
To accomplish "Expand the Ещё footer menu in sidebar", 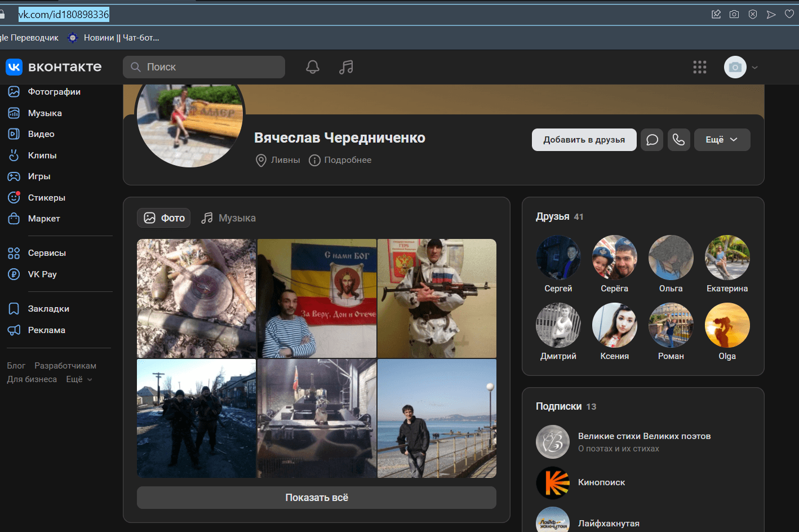I will click(79, 379).
